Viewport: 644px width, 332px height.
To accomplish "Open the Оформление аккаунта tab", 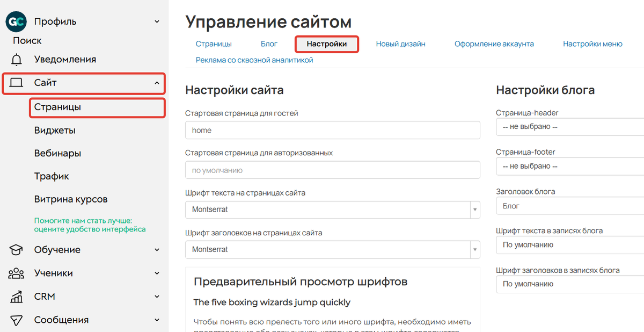I will click(494, 44).
